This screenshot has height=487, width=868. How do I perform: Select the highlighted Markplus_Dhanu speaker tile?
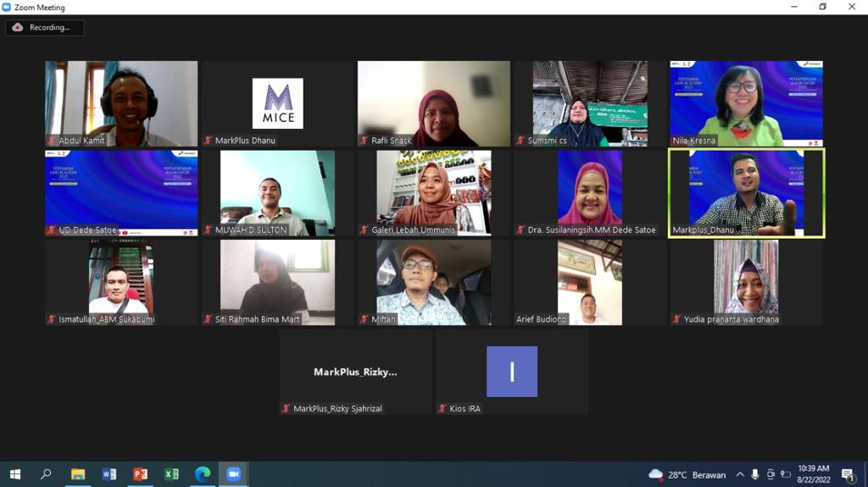[746, 193]
